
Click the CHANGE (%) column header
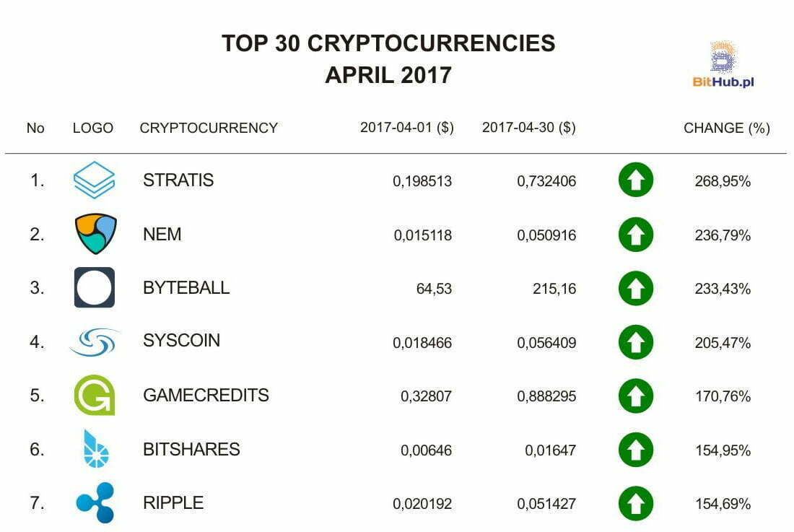pyautogui.click(x=727, y=128)
